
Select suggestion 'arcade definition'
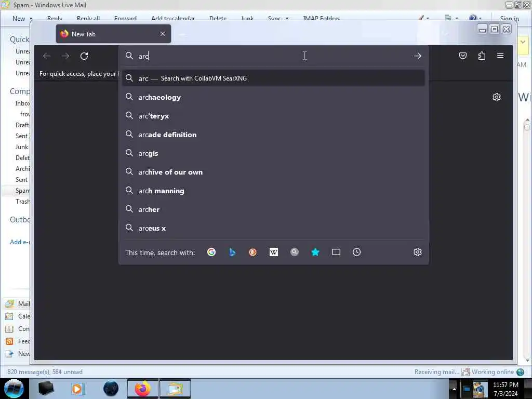click(x=273, y=135)
